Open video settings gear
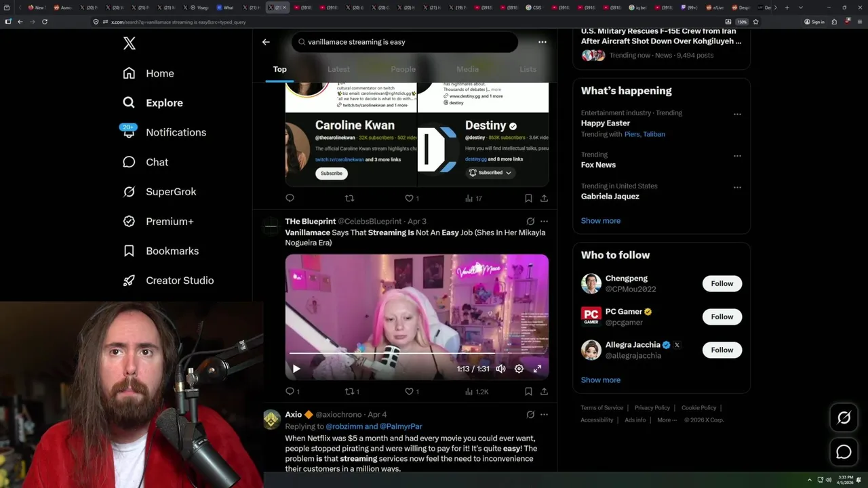Viewport: 868px width, 488px height. [519, 369]
